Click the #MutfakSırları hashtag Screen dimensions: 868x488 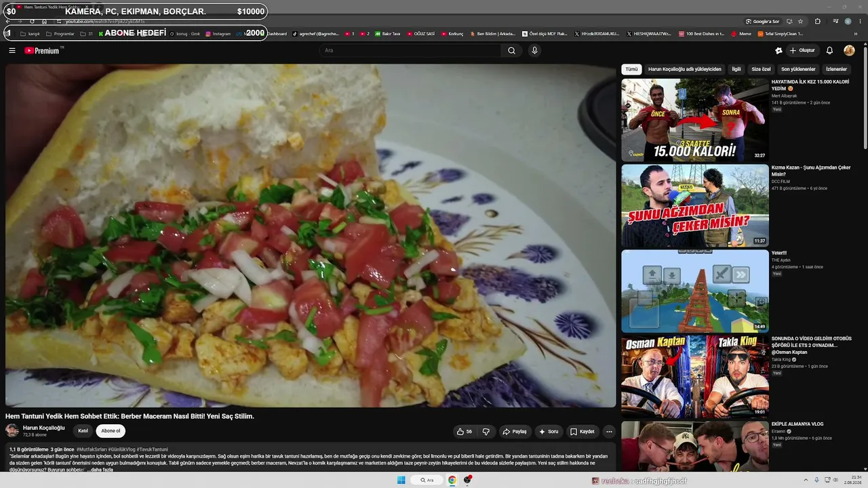coord(92,449)
